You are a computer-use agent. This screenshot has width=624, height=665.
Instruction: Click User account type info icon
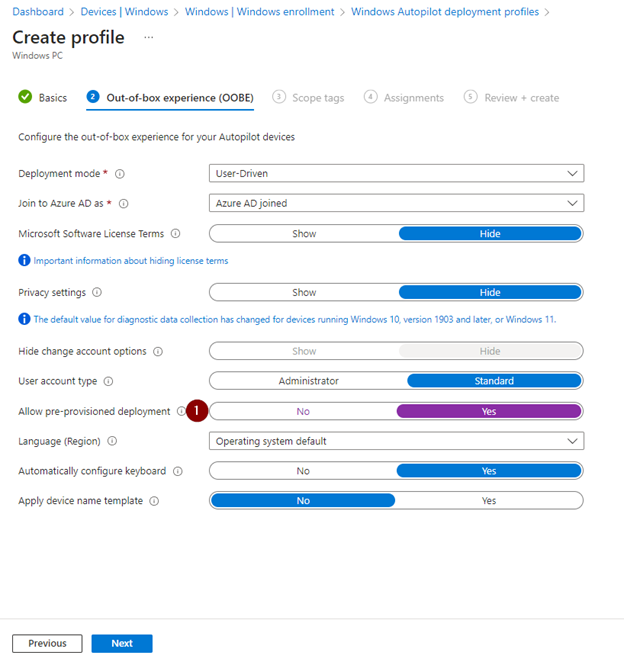click(x=108, y=382)
